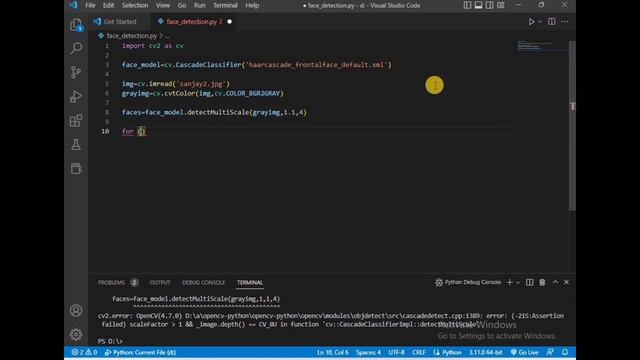Select the Terminal panel tab
This screenshot has height=360, width=640.
pos(250,282)
